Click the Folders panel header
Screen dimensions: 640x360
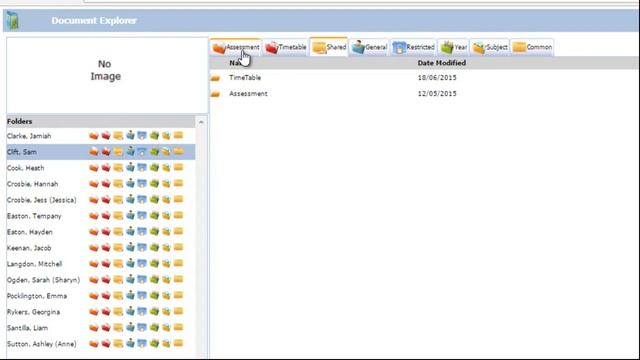click(101, 121)
